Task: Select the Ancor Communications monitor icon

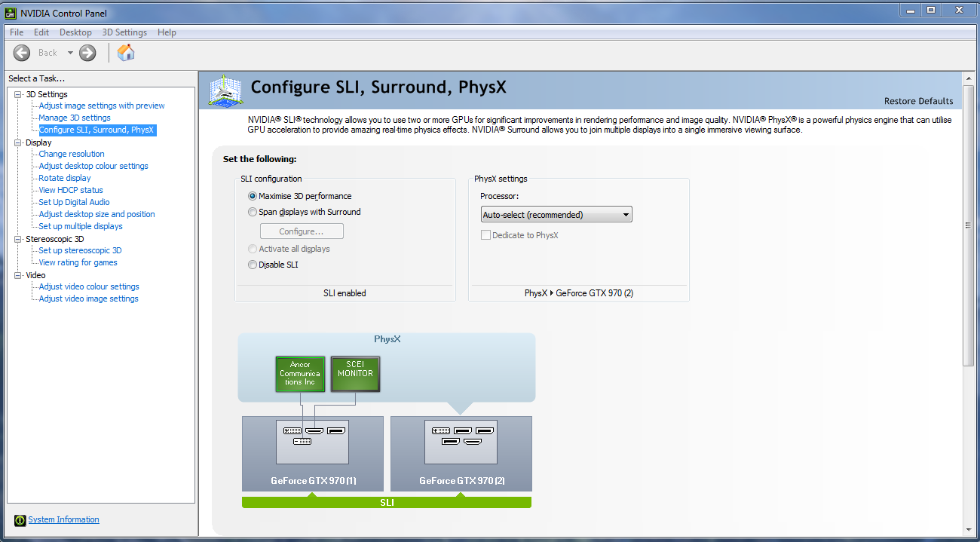Action: tap(300, 374)
